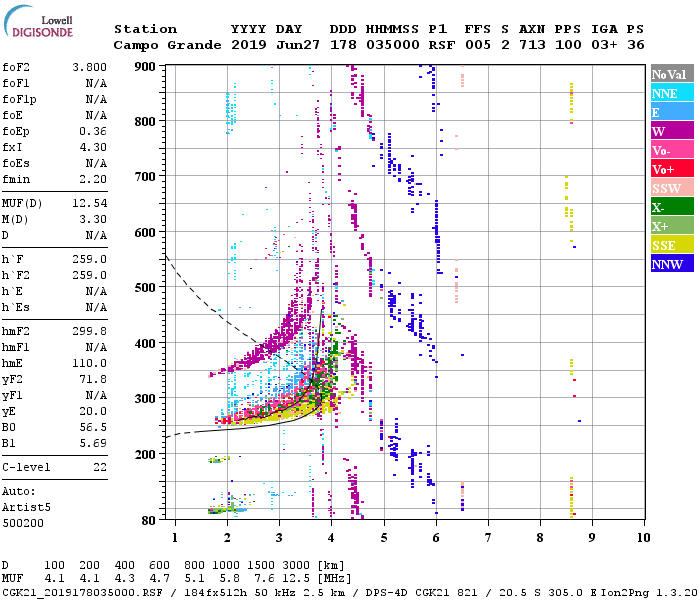Screen dimensions: 700x600
Task: Select the W purple legend swatch
Action: (672, 131)
